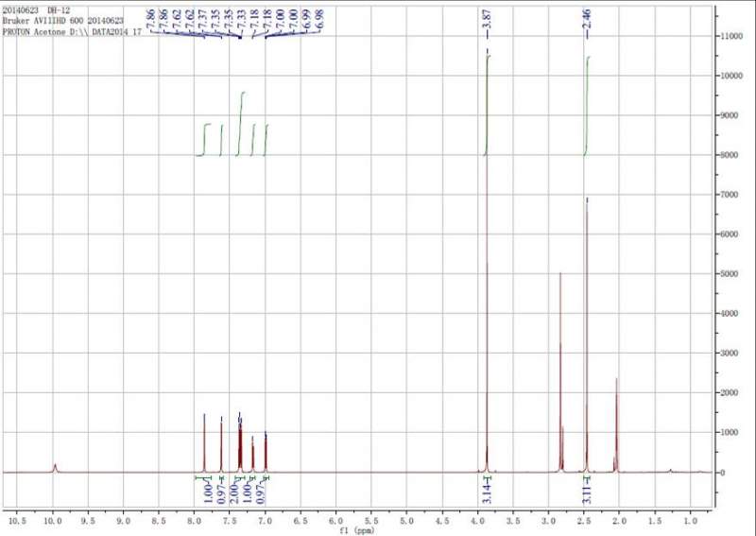Screen dimensions: 756x536
Task: Click the 'f1 (ppm)' axis title
Action: tap(357, 530)
